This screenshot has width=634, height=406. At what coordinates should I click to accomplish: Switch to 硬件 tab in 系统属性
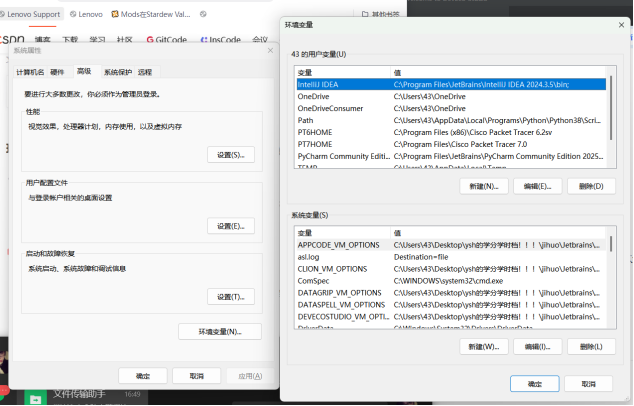pyautogui.click(x=57, y=72)
